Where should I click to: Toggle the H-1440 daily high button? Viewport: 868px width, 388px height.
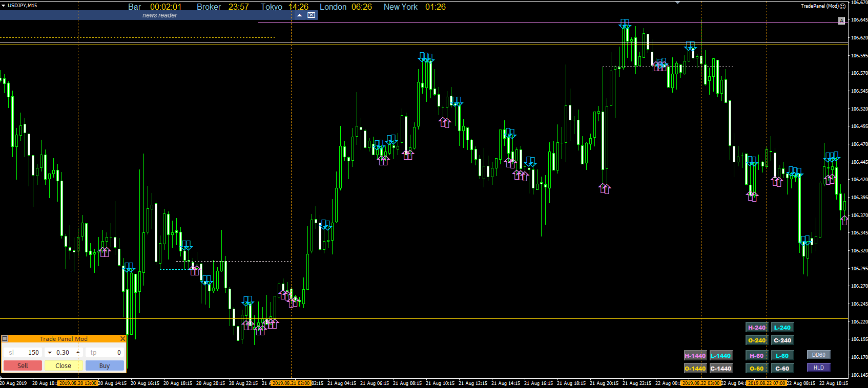[x=695, y=356]
